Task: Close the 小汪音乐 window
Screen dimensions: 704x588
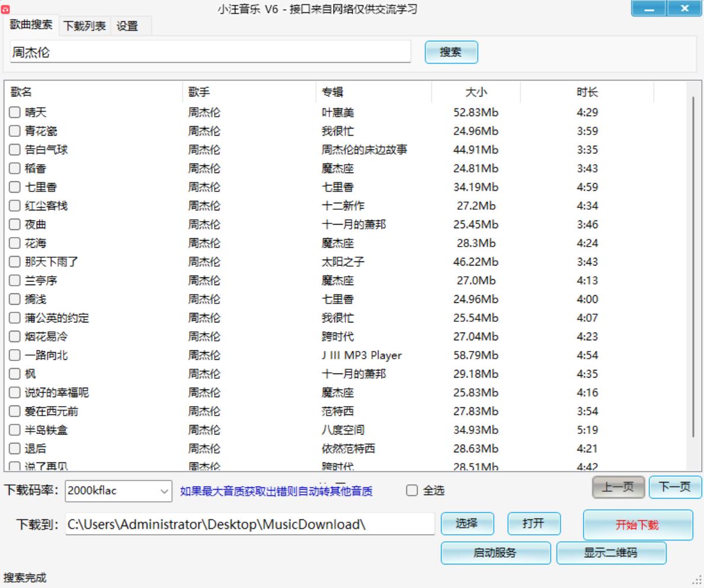Action: point(684,8)
